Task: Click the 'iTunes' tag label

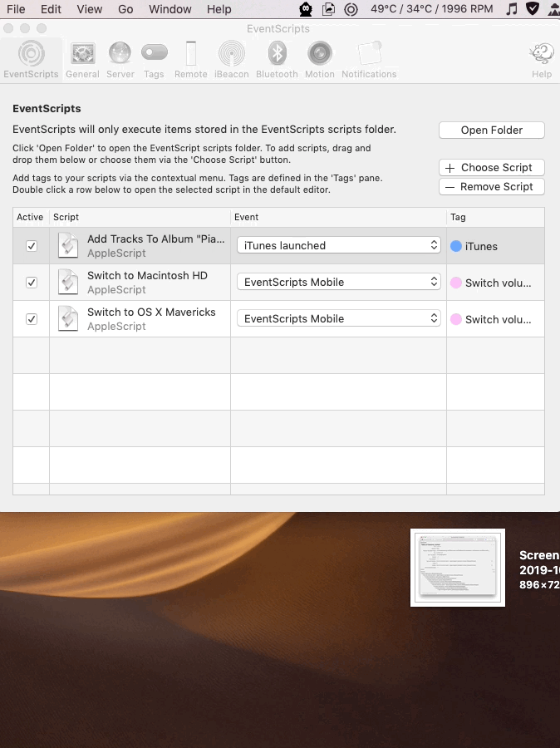Action: click(x=481, y=246)
